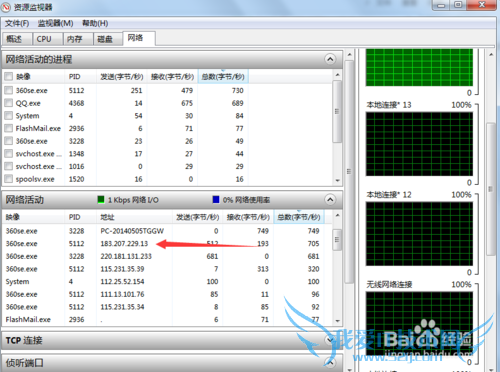Check the spoolsv.exe process checkbox
The image size is (500, 372).
(x=9, y=179)
